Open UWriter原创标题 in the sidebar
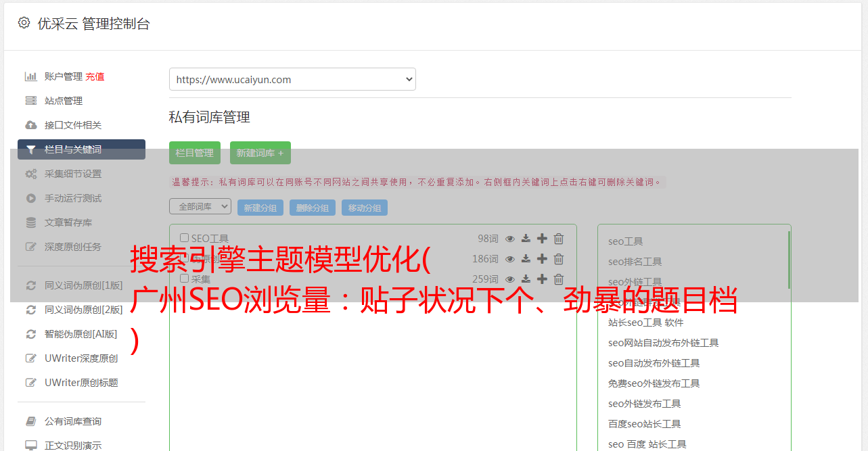The height and width of the screenshot is (451, 868). [81, 383]
